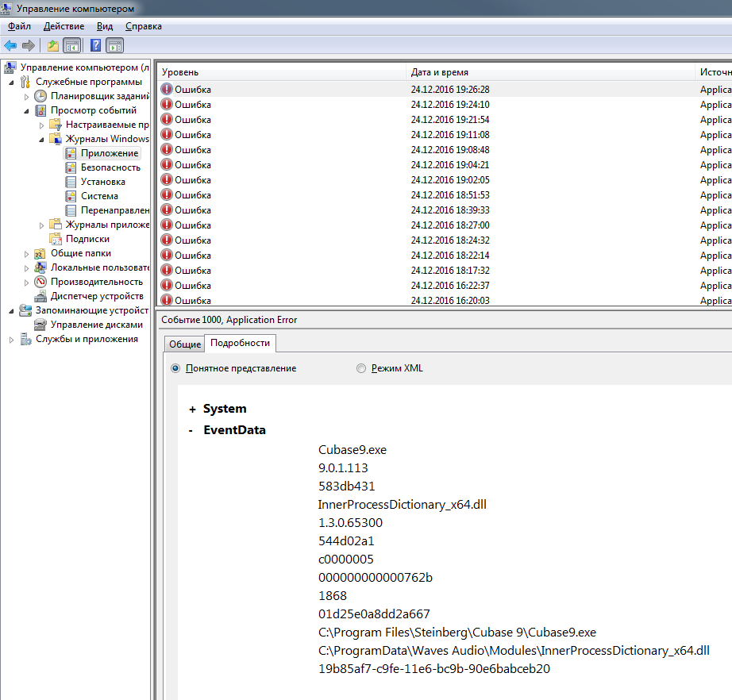
Task: Click the Forward arrow in the toolbar
Action: coord(29,46)
